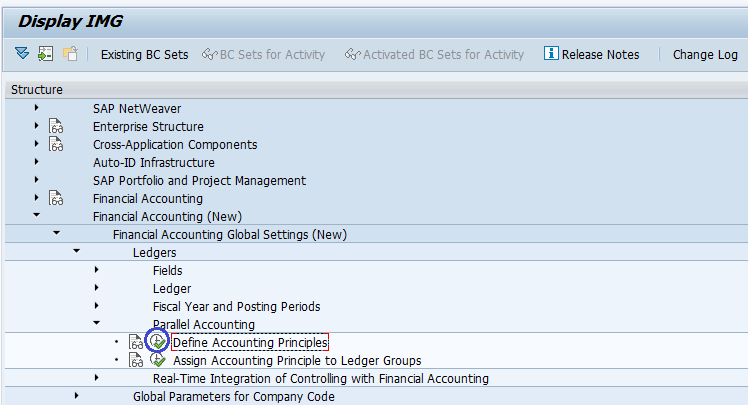
Task: Click the Release Notes info icon
Action: click(x=551, y=54)
